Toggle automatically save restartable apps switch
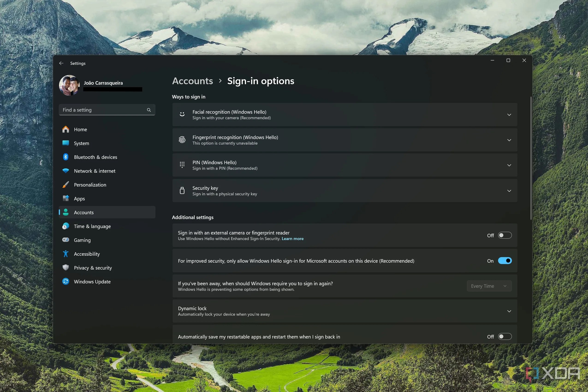588x392 pixels. coord(505,336)
